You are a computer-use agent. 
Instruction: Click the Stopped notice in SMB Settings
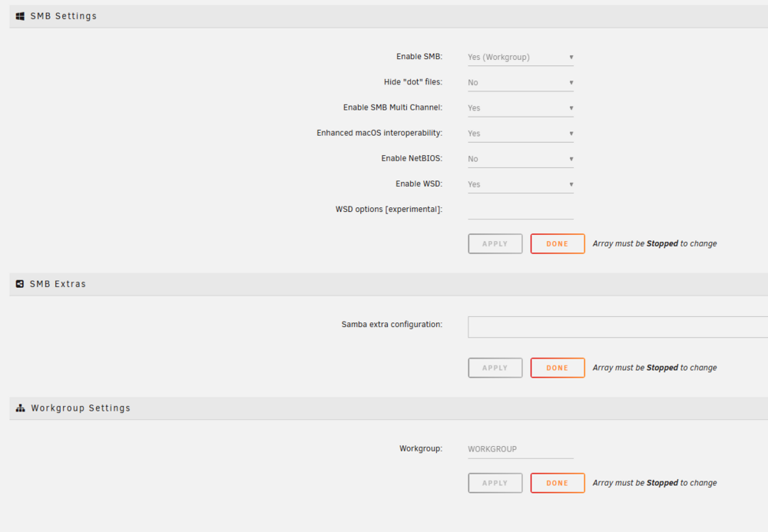point(654,243)
